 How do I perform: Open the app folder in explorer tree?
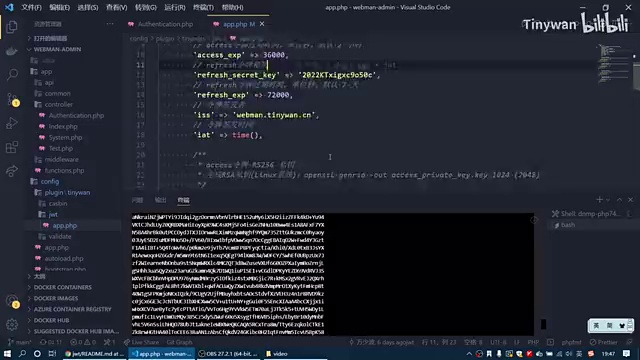pos(46,71)
